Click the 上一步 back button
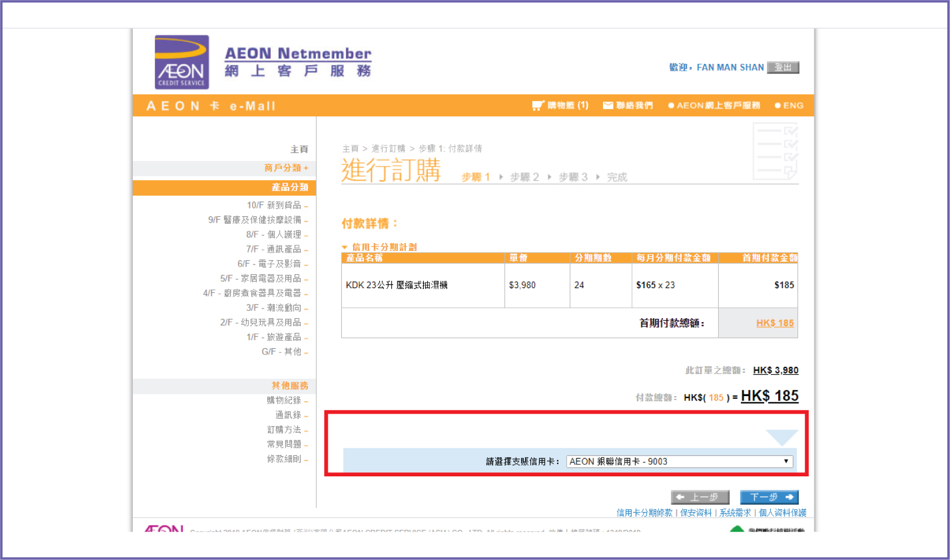 (700, 497)
